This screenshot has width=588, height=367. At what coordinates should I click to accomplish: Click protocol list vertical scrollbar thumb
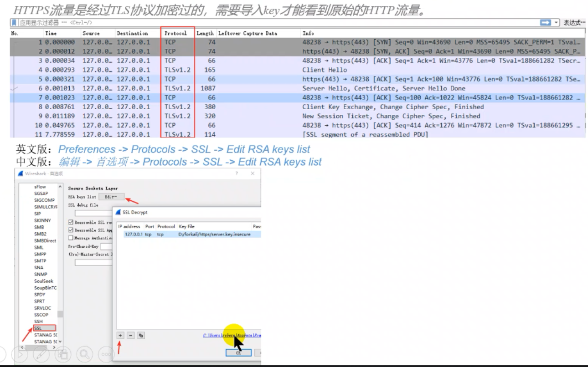click(x=60, y=314)
